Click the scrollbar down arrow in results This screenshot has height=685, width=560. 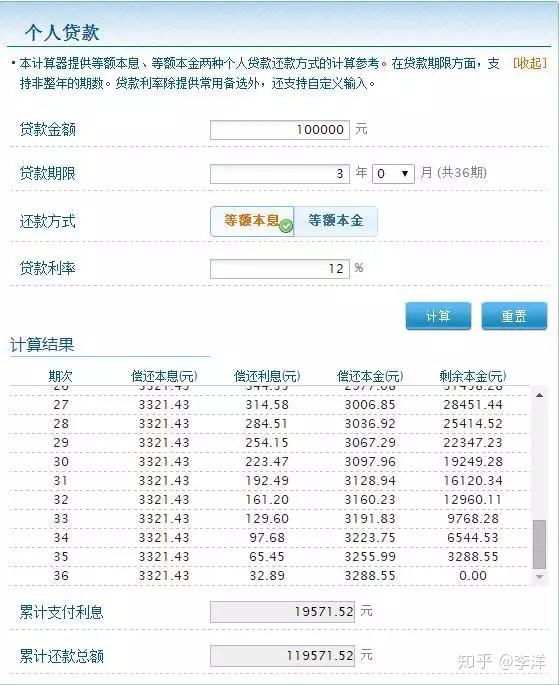point(539,577)
